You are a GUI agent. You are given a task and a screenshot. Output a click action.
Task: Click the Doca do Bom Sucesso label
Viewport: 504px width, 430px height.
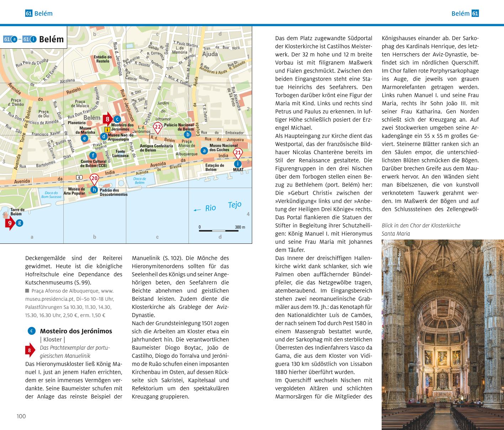click(51, 195)
